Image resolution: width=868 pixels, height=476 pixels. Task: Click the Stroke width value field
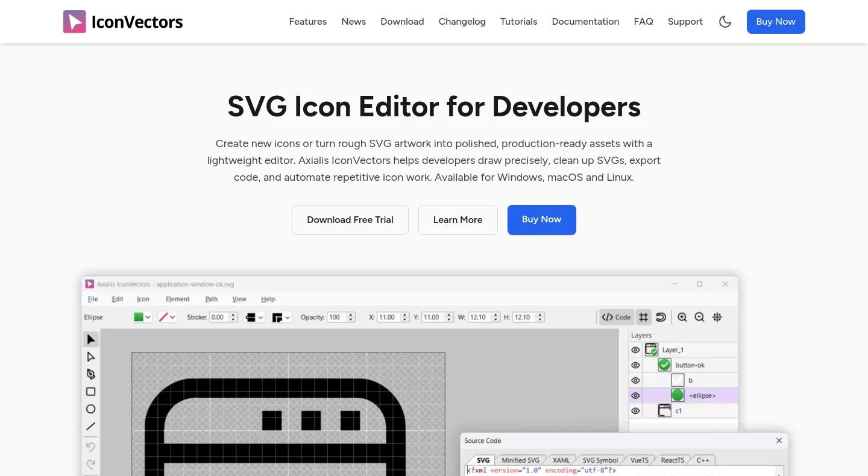pos(218,318)
